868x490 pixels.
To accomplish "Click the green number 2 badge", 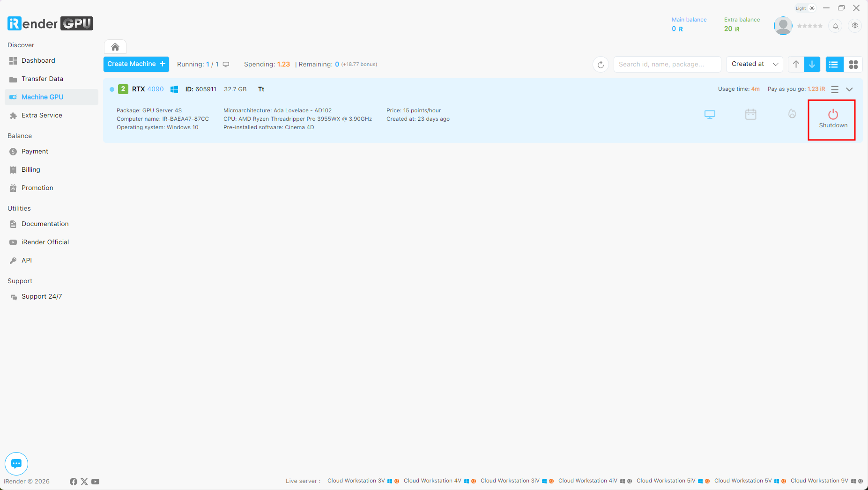I will tap(123, 89).
